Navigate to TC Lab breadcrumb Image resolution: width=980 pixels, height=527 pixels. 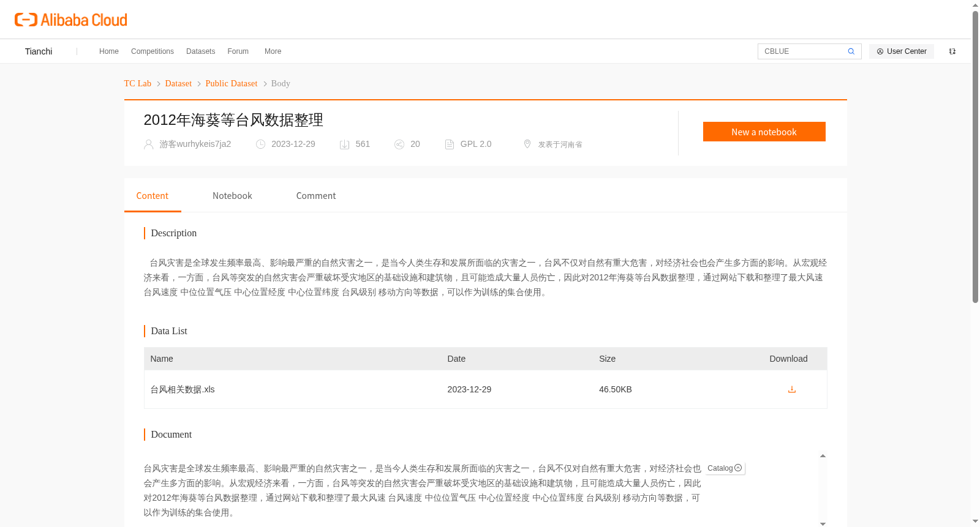[138, 83]
